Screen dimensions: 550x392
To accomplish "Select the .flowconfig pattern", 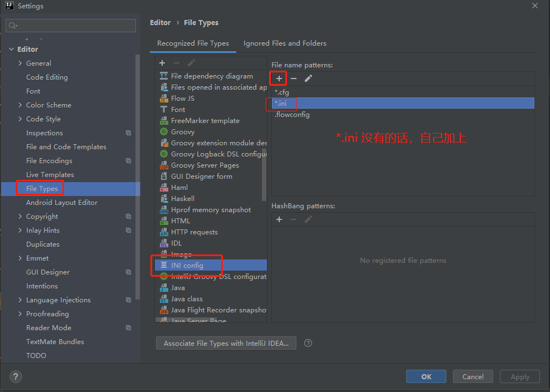I will point(403,115).
